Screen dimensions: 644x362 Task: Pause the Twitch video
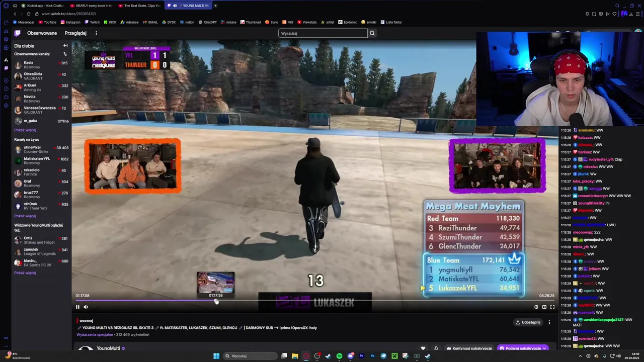(x=77, y=307)
